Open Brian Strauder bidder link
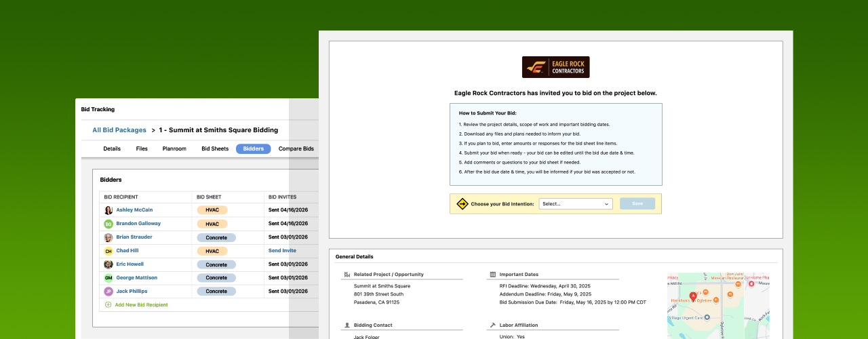Screen dimensions: 868x339 pyautogui.click(x=134, y=237)
